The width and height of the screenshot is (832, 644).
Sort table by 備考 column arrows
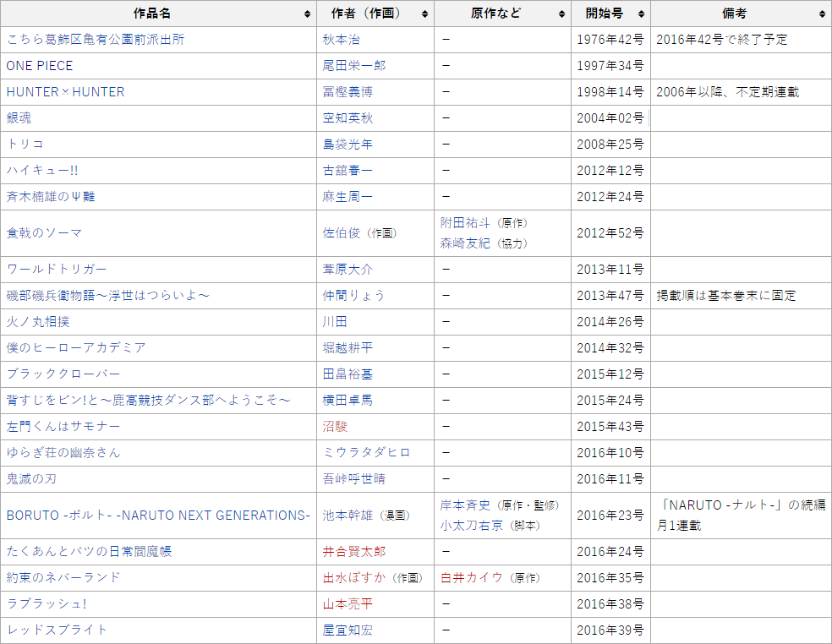[823, 14]
